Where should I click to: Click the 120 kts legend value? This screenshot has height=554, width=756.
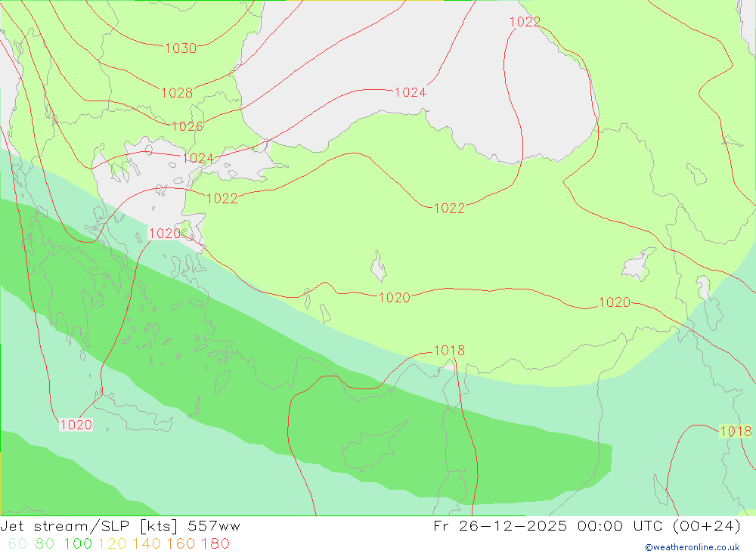tap(112, 544)
